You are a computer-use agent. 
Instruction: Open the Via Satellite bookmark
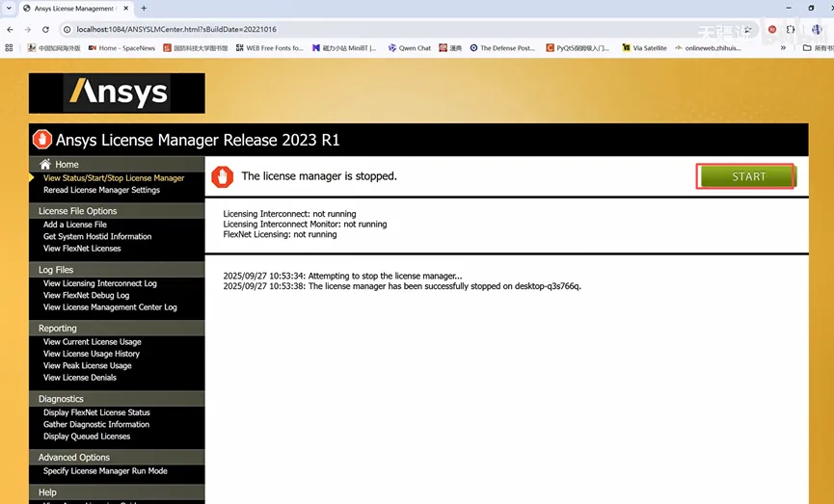[x=644, y=48]
